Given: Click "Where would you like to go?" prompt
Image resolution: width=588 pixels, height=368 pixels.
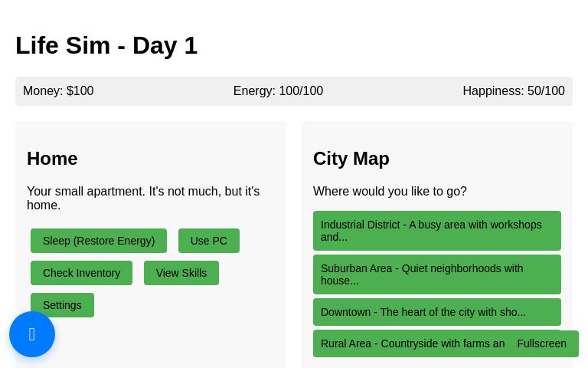Looking at the screenshot, I should tap(390, 192).
